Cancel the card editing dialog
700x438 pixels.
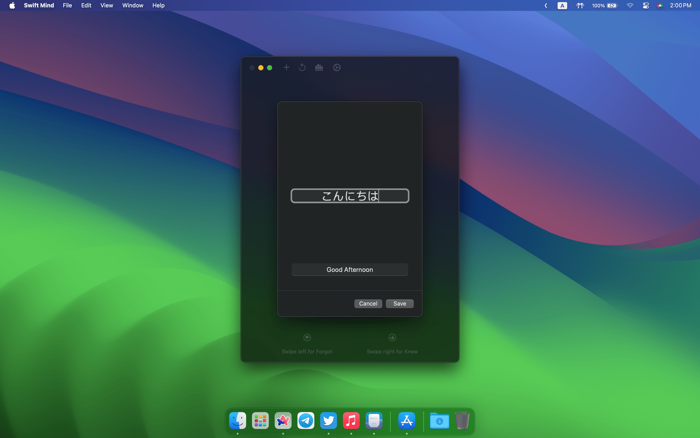tap(368, 304)
